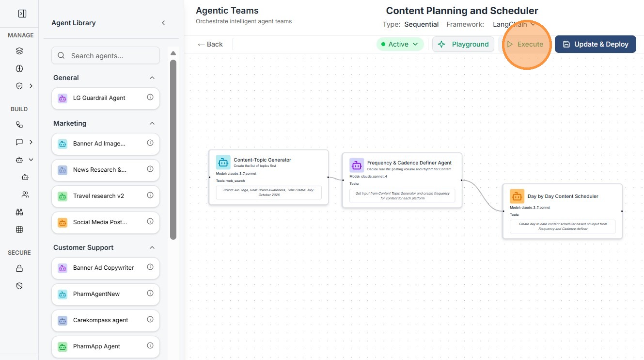Image resolution: width=644 pixels, height=360 pixels.
Task: Click the binoculars icon in sidebar
Action: point(19,212)
